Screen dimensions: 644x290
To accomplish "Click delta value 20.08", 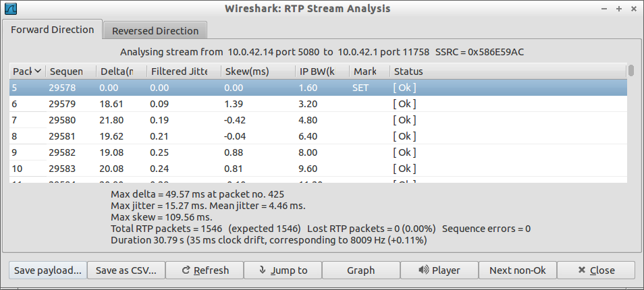I will tap(111, 169).
